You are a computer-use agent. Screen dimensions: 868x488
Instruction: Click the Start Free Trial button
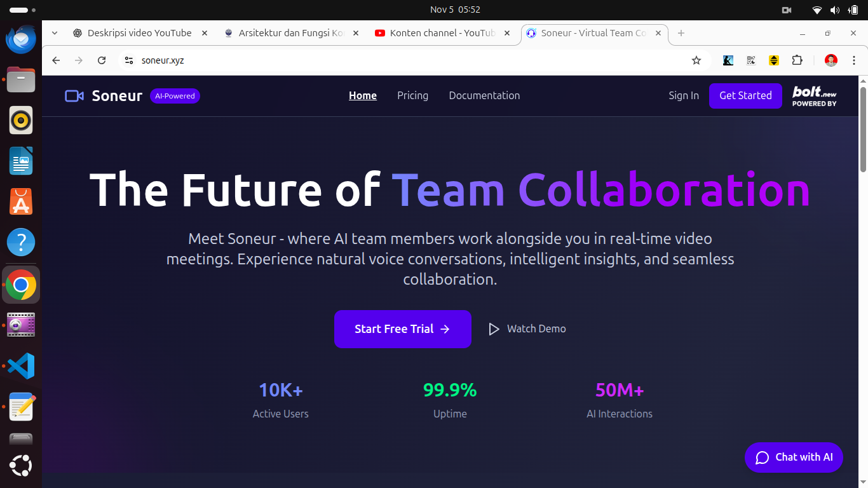402,329
